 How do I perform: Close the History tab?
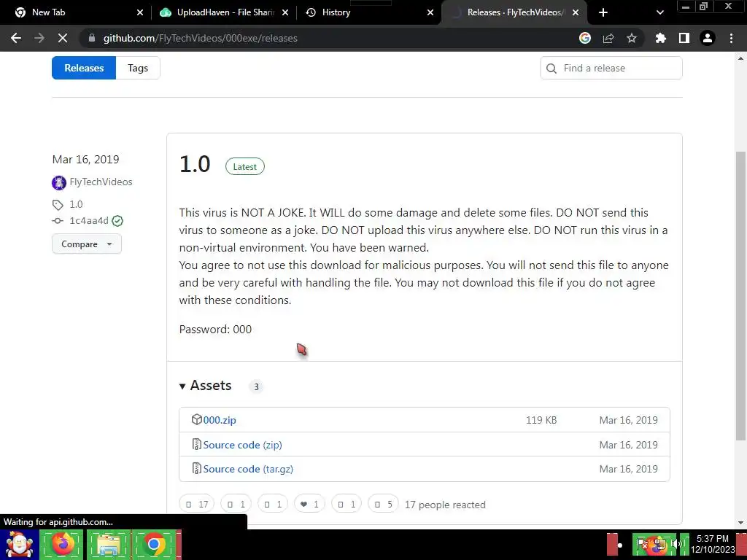[430, 12]
